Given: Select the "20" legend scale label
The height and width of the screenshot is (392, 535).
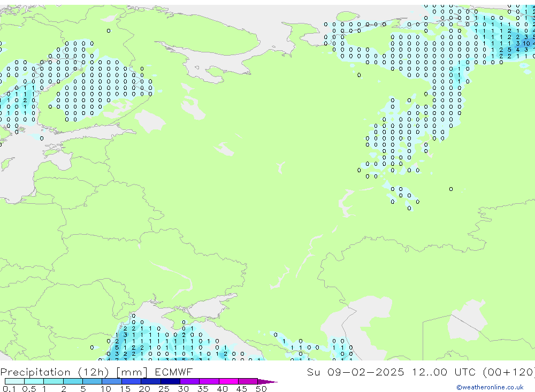Looking at the screenshot, I should pos(144,389).
